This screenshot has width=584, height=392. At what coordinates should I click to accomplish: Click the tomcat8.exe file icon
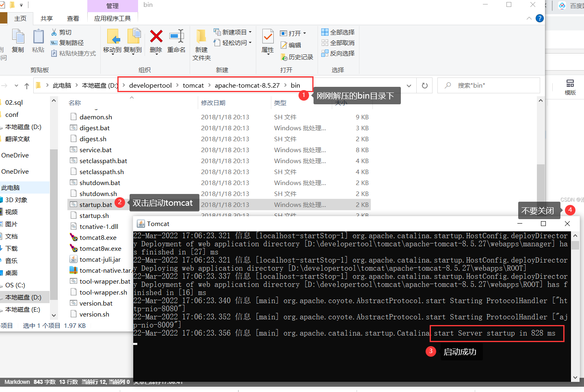point(74,237)
